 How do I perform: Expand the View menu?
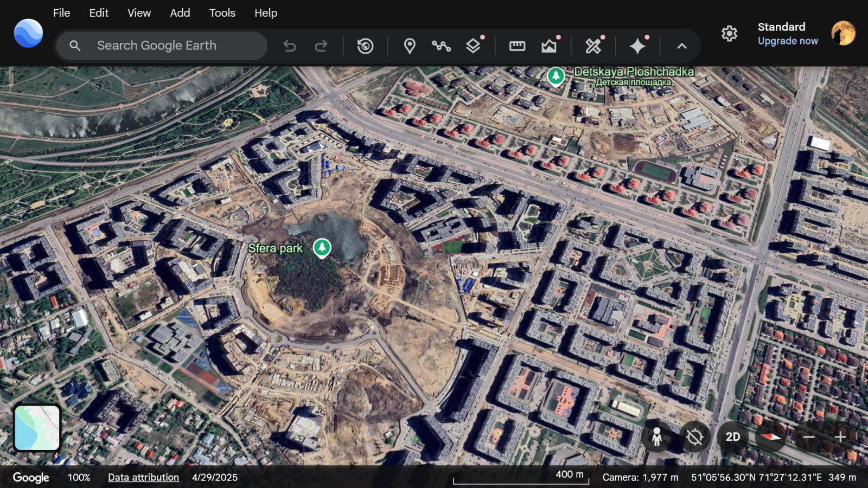pos(139,13)
